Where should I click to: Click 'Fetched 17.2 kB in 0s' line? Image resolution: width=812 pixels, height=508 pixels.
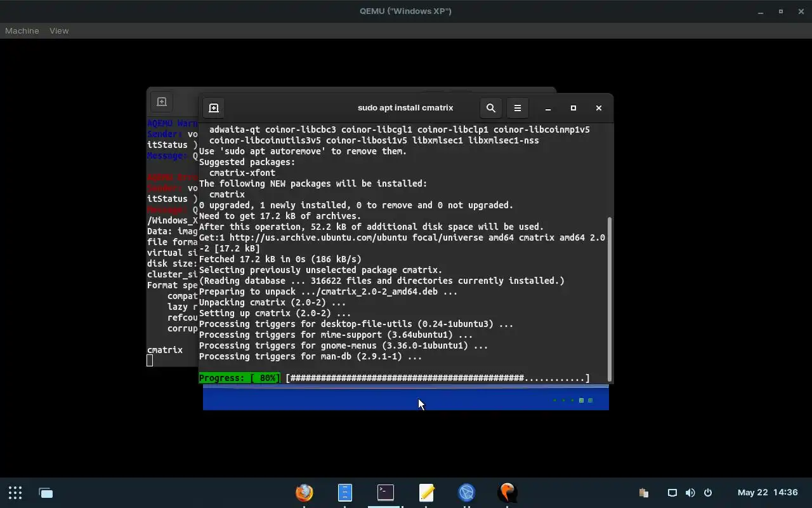280,259
